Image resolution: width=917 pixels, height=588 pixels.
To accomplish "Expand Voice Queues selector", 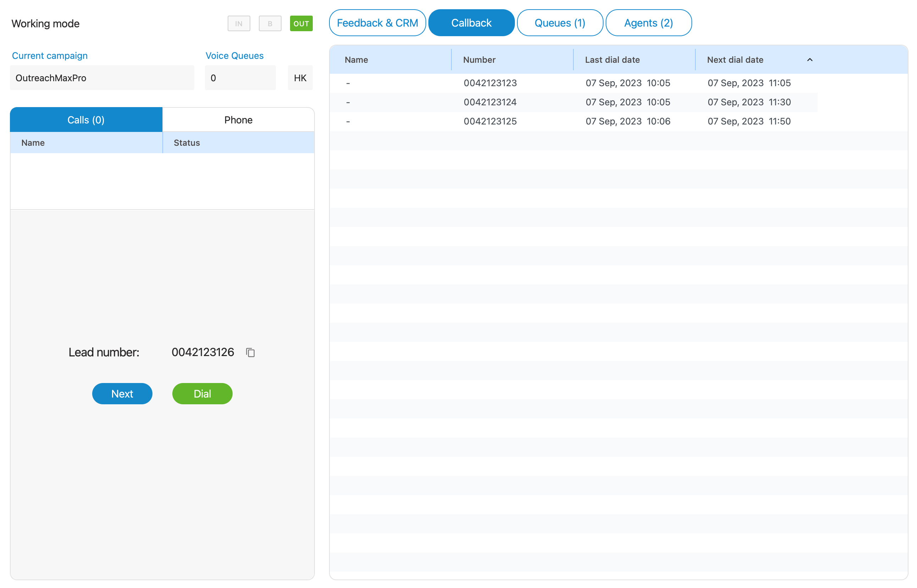I will point(242,78).
